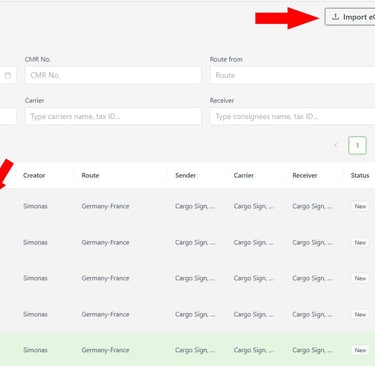This screenshot has height=366, width=375.
Task: Click the Sender column header
Action: (186, 175)
